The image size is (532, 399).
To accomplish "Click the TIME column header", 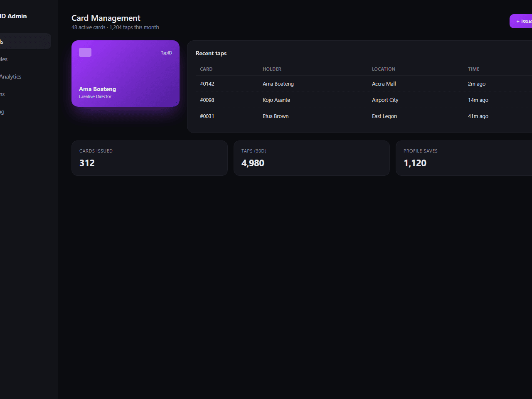I will (x=474, y=69).
